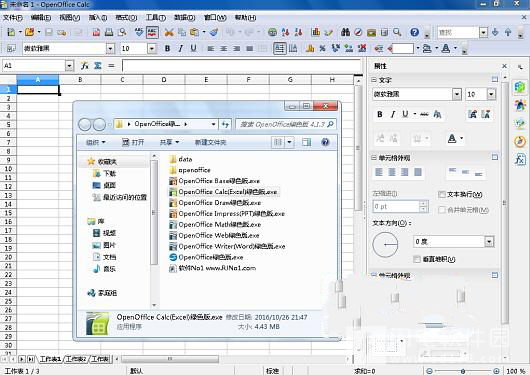Click the Percent number format icon
530x375 pixels.
coord(322,48)
